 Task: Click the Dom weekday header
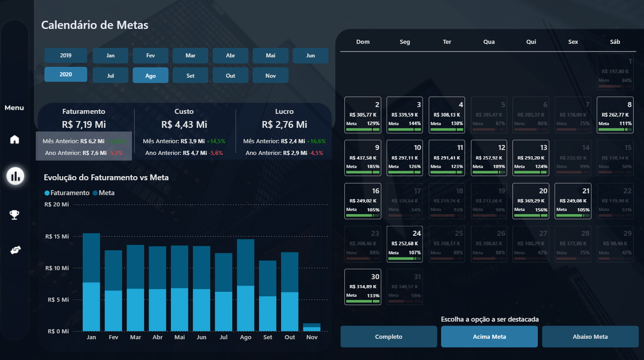[x=363, y=42]
